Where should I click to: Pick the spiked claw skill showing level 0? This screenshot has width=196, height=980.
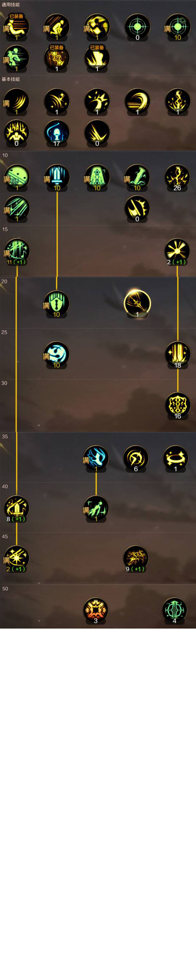tap(137, 209)
